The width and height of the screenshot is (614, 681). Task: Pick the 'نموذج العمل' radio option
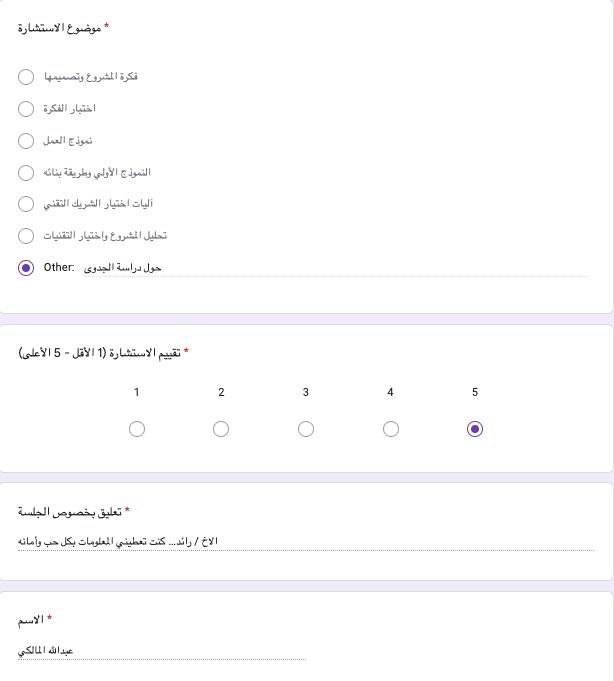click(27, 141)
